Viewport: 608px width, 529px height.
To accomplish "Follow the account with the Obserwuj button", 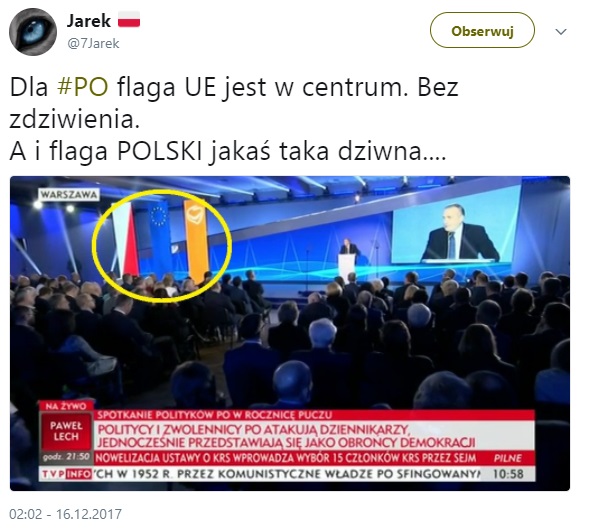I will pyautogui.click(x=482, y=30).
